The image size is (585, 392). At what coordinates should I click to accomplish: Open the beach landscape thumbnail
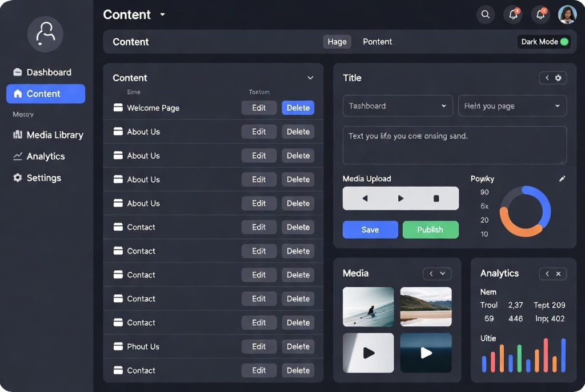point(426,306)
